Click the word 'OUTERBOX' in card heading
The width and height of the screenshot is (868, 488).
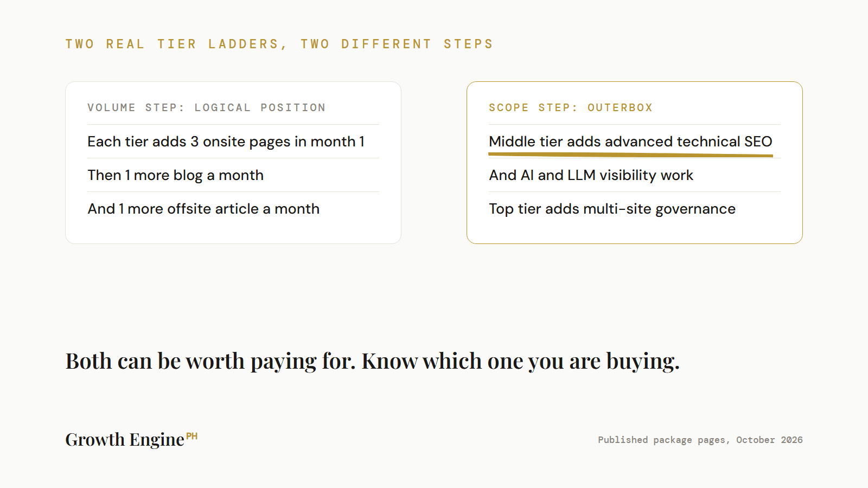tap(620, 107)
